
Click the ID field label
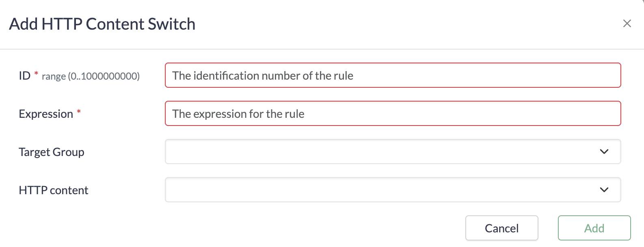click(24, 76)
